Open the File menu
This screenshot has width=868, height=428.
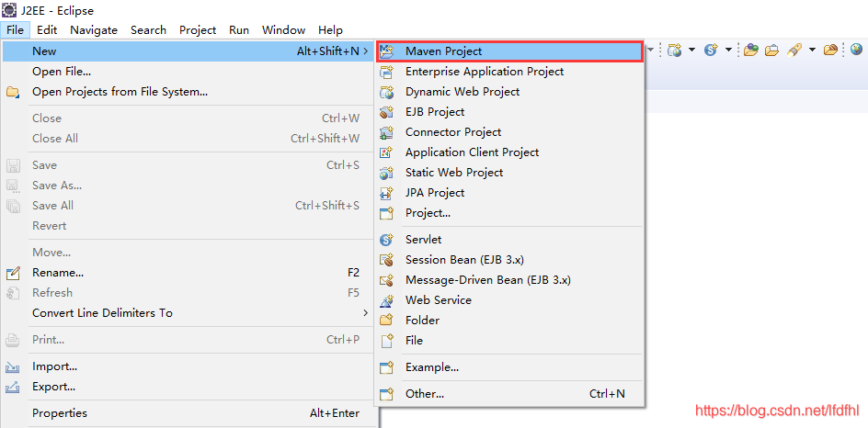point(16,30)
